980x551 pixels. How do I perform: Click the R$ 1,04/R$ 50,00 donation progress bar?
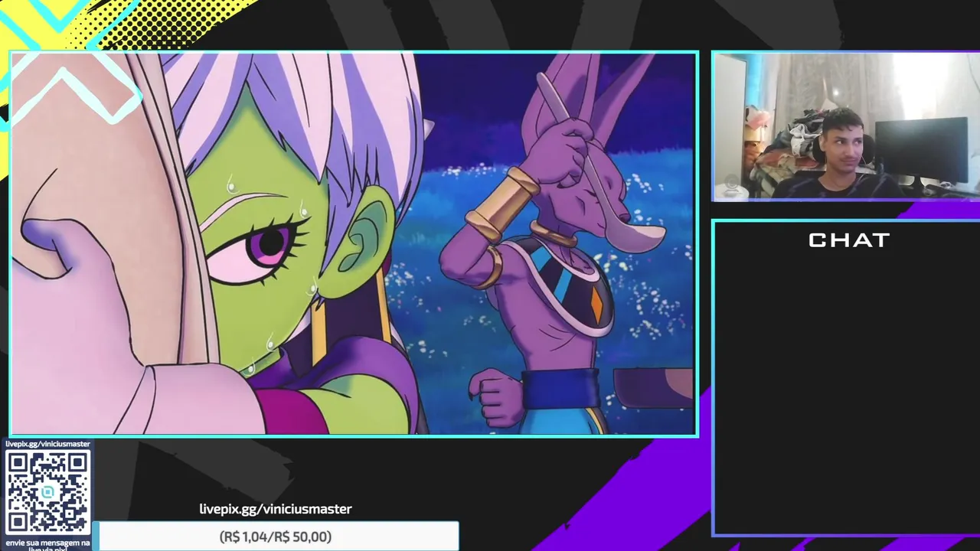point(276,536)
